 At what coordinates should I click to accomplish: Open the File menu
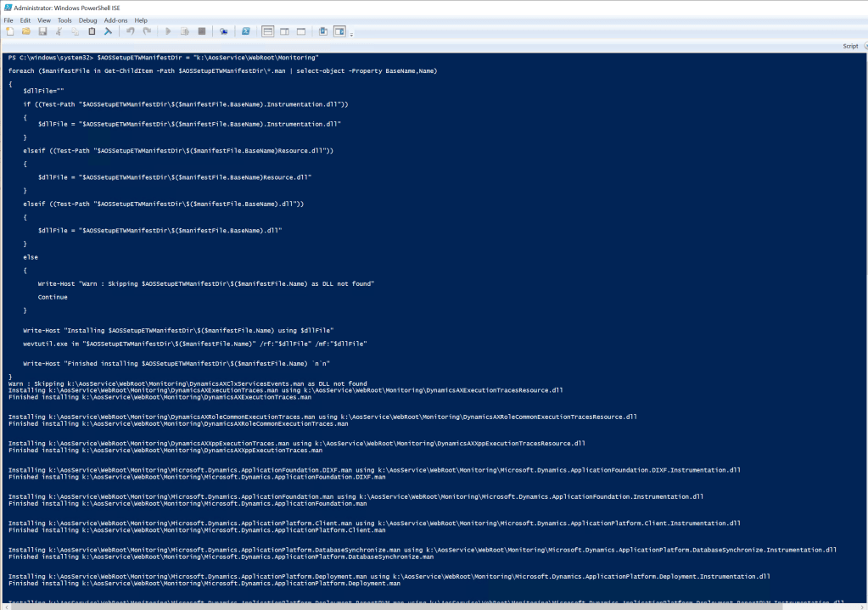tap(8, 20)
